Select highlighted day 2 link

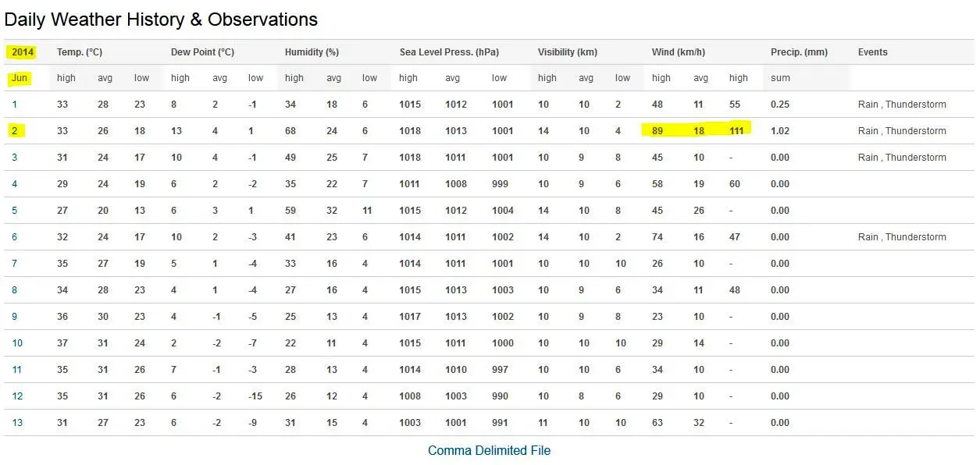15,131
